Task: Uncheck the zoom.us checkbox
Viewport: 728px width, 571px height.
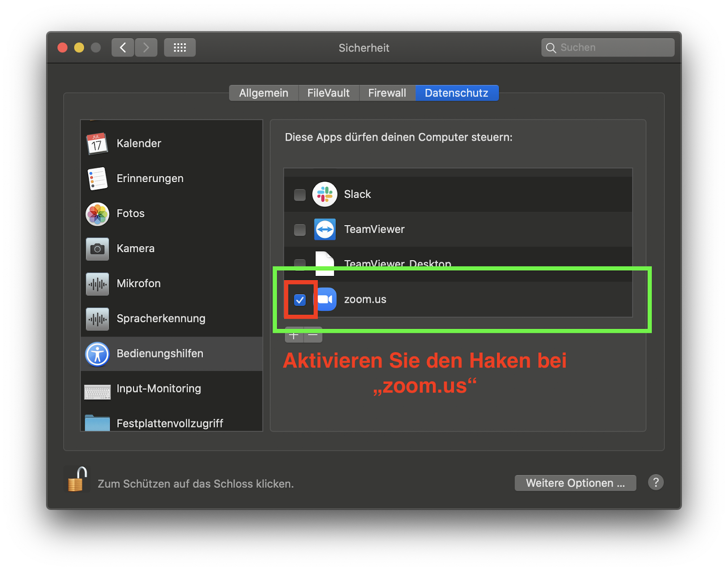Action: [x=300, y=300]
